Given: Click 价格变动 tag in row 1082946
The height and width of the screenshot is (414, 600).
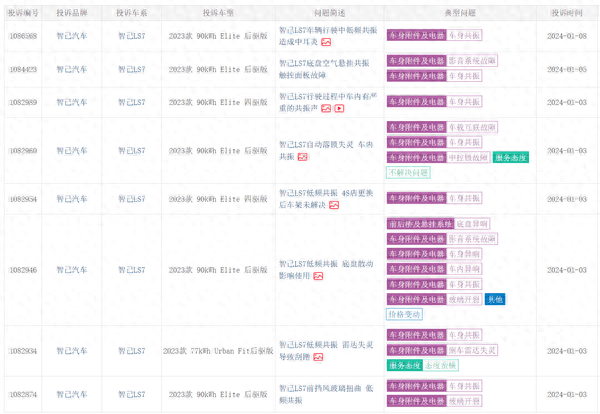Looking at the screenshot, I should [x=405, y=313].
